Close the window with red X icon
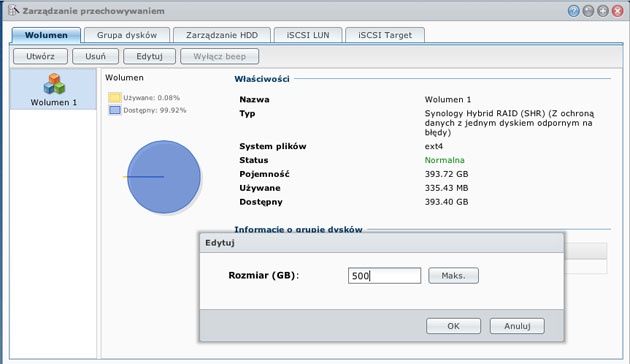 618,11
